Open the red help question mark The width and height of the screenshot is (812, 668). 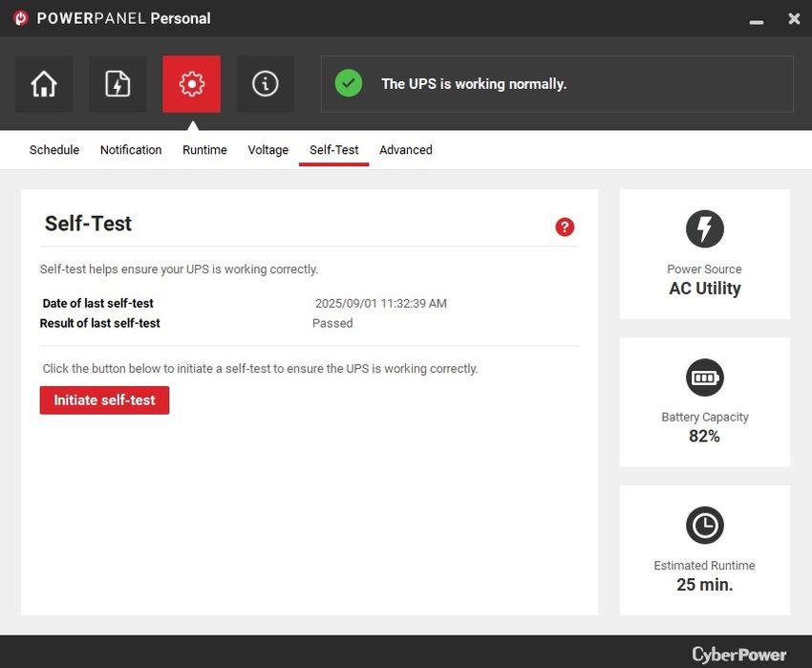[565, 226]
